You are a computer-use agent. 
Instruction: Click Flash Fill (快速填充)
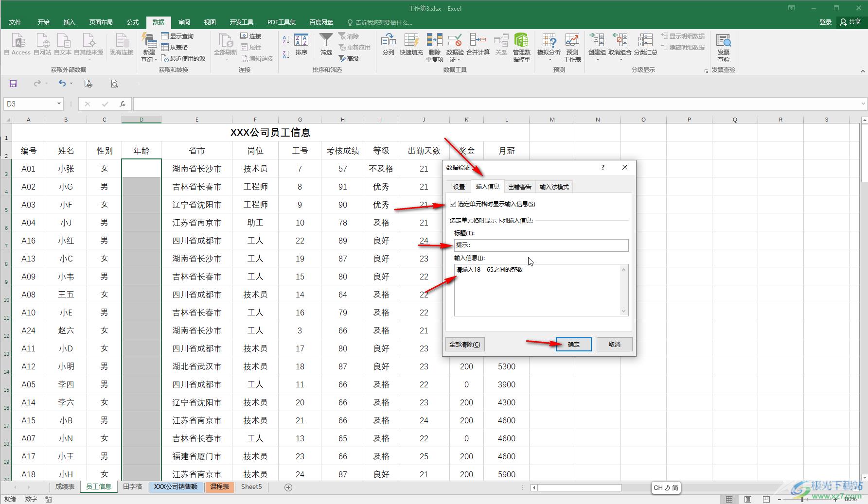(411, 44)
